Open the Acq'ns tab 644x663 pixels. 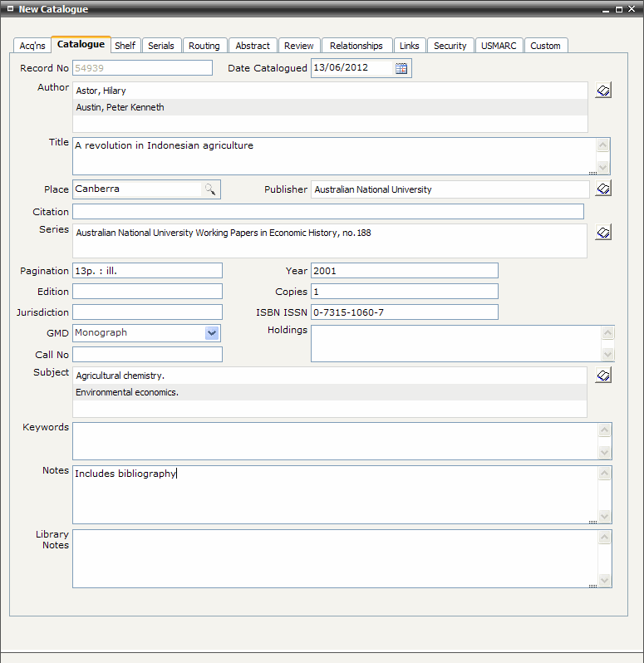pyautogui.click(x=32, y=46)
